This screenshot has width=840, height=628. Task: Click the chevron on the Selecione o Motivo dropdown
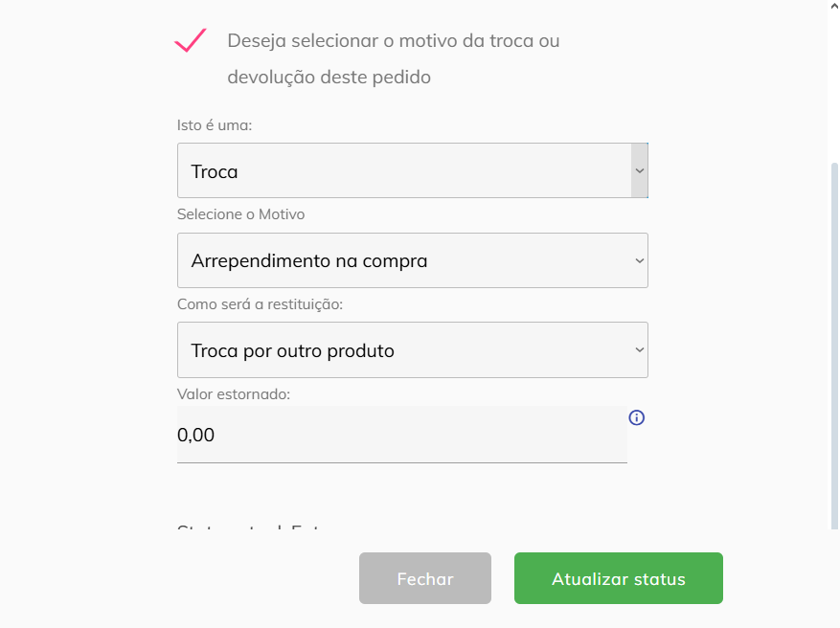pos(639,260)
